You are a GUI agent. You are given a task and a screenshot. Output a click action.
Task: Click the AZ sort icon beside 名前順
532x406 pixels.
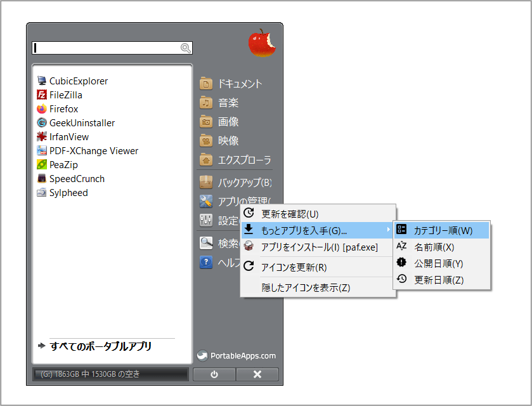click(x=401, y=246)
